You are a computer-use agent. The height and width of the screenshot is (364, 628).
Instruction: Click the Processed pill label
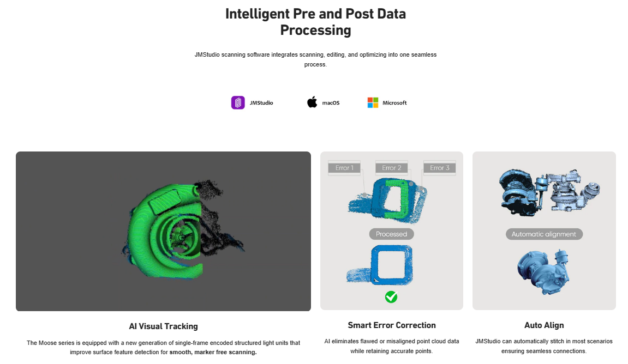point(391,234)
